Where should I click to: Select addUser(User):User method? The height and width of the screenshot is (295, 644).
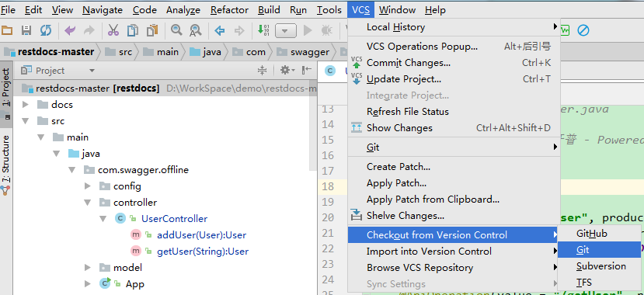(x=201, y=235)
